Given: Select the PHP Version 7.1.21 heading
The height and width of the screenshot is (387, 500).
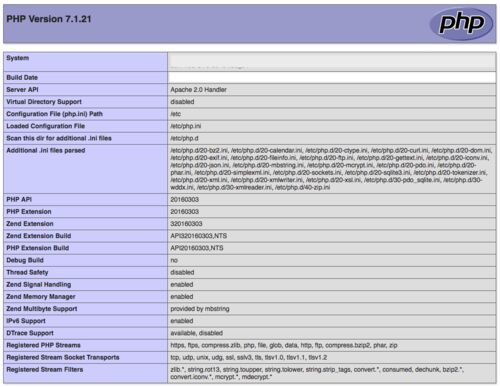Looking at the screenshot, I should [49, 19].
